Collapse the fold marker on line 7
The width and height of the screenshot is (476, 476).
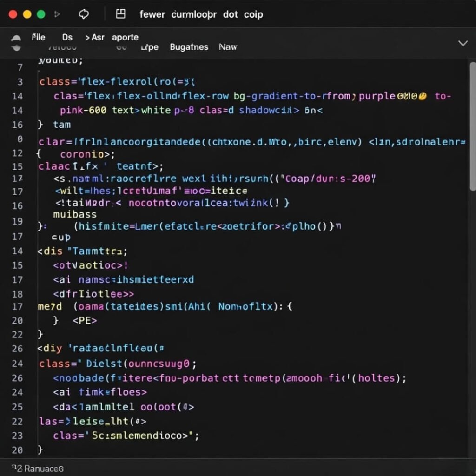[38, 70]
